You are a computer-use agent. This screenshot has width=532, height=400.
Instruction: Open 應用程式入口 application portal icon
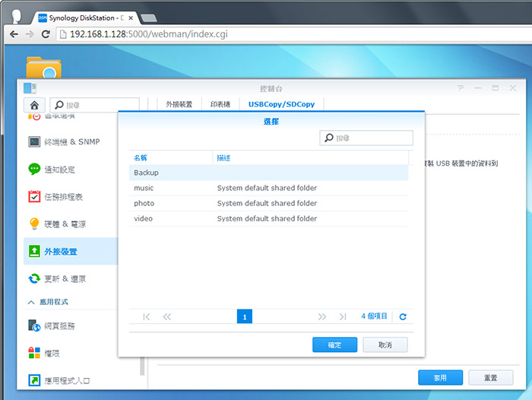coord(34,380)
